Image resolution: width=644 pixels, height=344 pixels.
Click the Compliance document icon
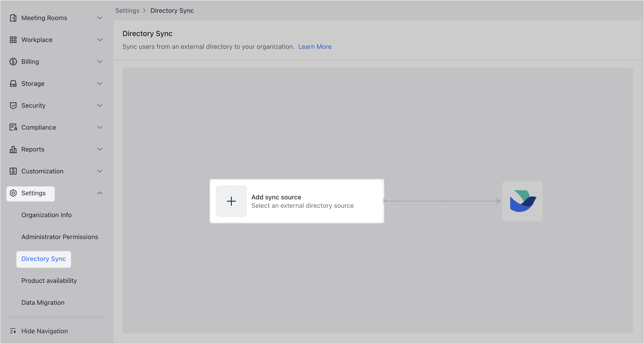[13, 127]
